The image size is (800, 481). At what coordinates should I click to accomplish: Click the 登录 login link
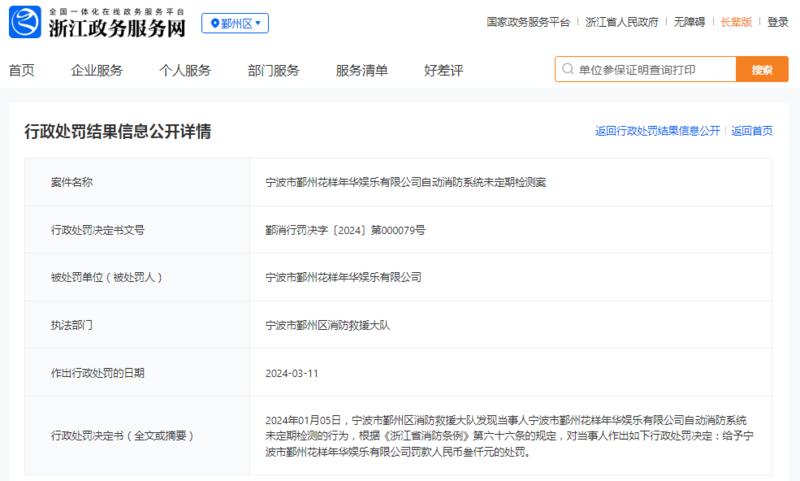tap(778, 22)
